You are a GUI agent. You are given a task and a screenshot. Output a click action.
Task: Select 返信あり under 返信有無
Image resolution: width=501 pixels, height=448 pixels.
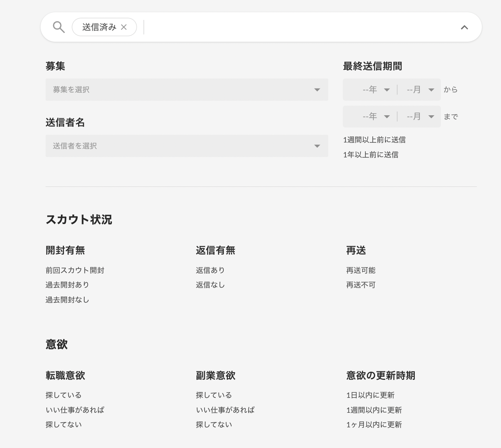[210, 270]
